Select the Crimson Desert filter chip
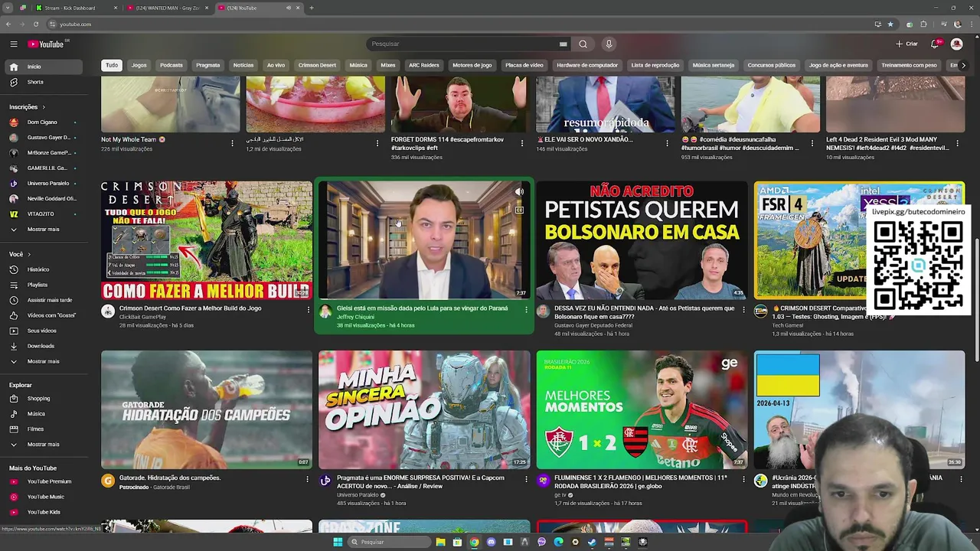This screenshot has height=551, width=980. tap(317, 65)
